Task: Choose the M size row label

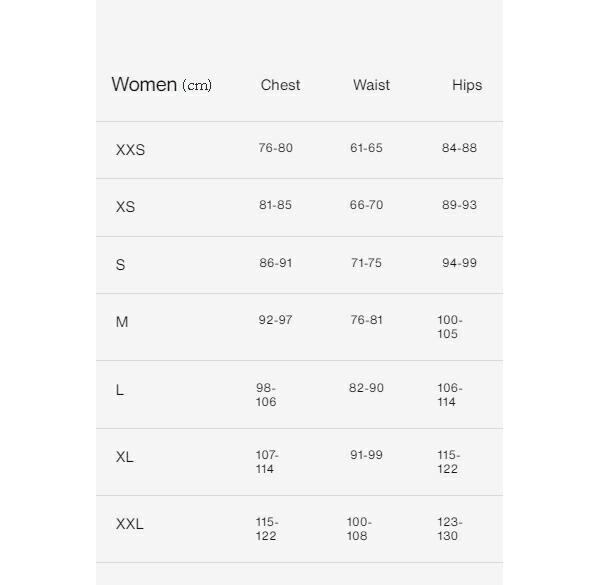Action: pyautogui.click(x=122, y=322)
